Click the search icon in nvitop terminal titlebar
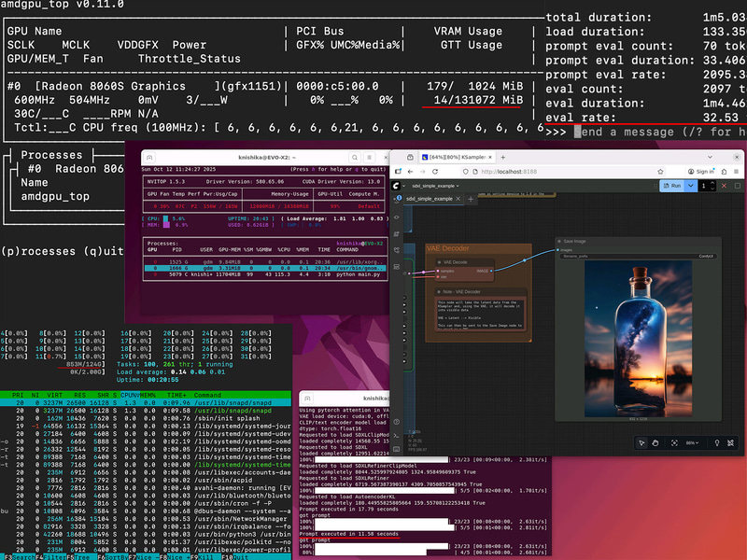Image resolution: width=747 pixels, height=560 pixels. point(355,157)
